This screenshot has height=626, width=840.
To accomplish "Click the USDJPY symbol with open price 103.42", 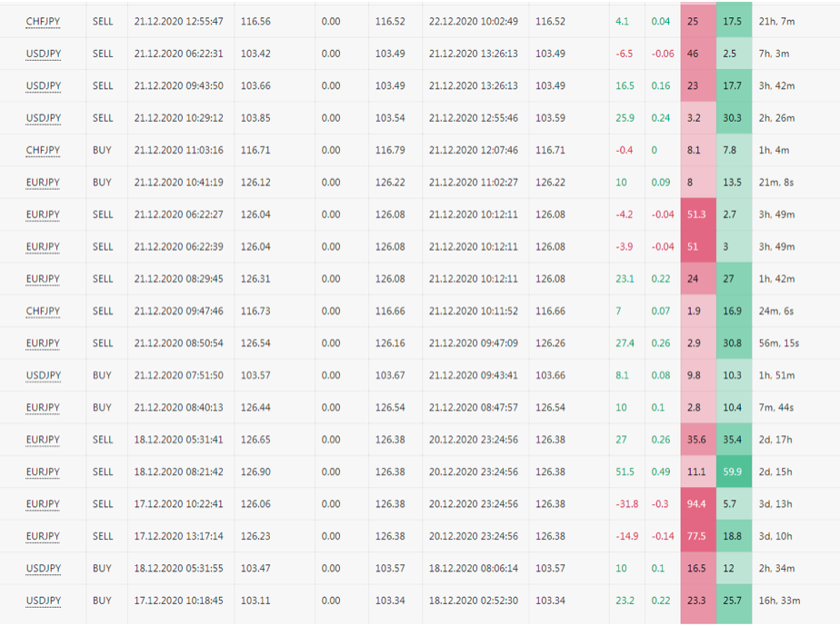I will point(43,54).
